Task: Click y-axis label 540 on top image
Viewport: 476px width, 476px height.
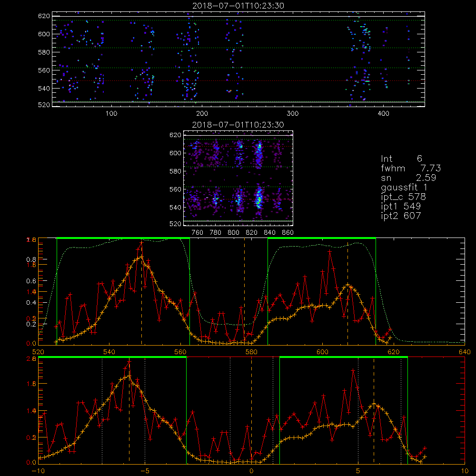Action: (x=44, y=89)
